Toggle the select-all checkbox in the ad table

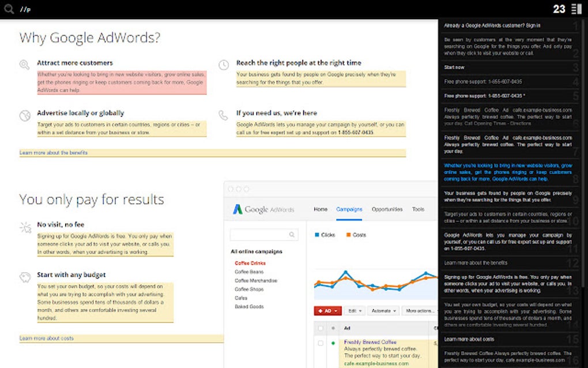click(321, 328)
